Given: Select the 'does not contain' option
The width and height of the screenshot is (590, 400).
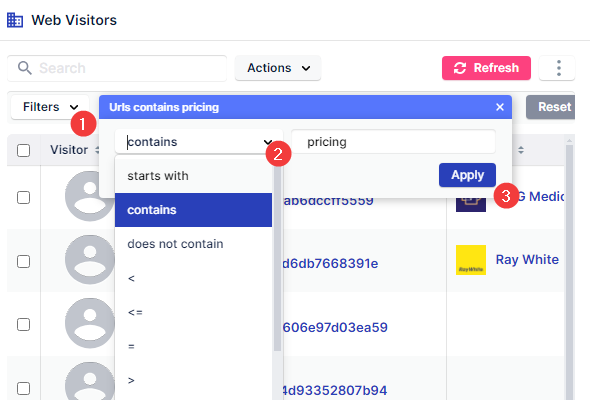Looking at the screenshot, I should pos(193,244).
